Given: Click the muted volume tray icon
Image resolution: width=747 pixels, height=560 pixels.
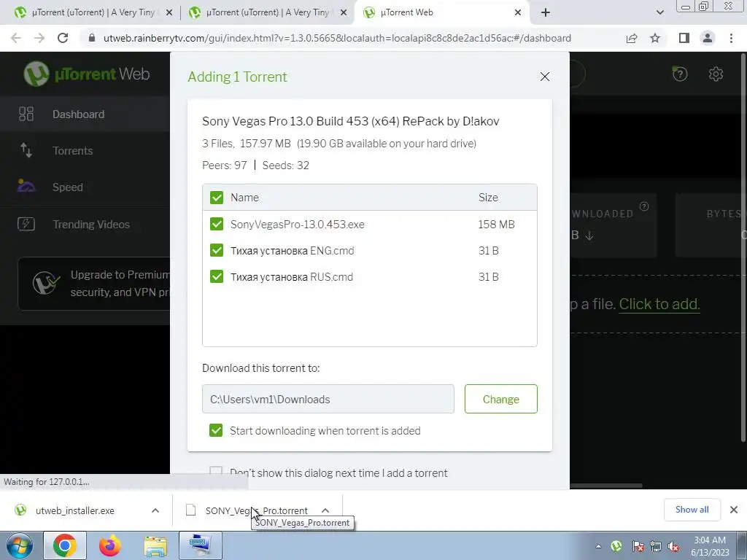Looking at the screenshot, I should click(x=673, y=546).
